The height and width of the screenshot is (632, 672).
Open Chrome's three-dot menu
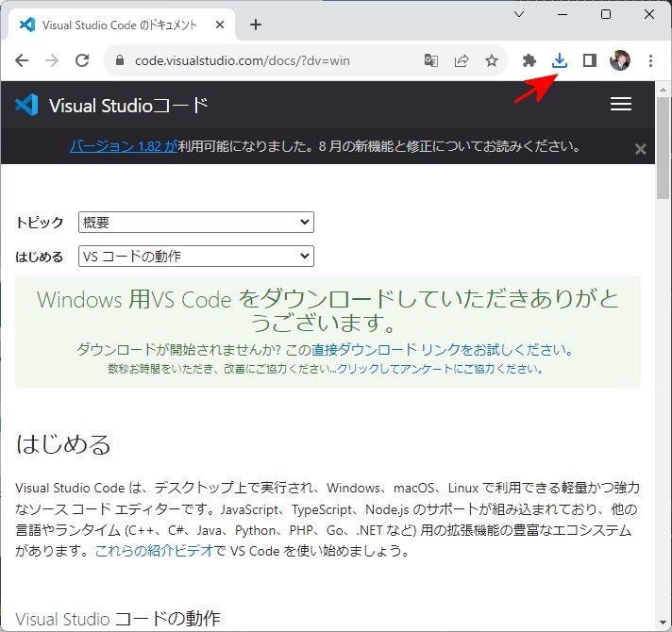pos(650,60)
